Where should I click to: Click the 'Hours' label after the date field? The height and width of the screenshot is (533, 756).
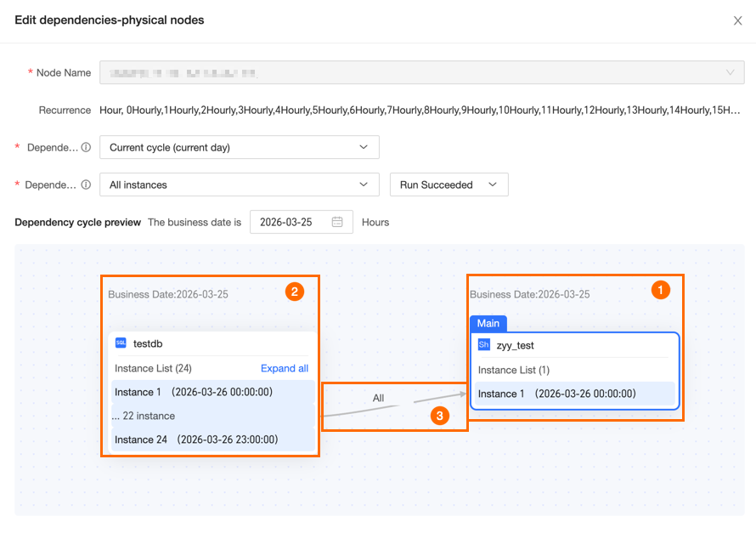(x=375, y=223)
